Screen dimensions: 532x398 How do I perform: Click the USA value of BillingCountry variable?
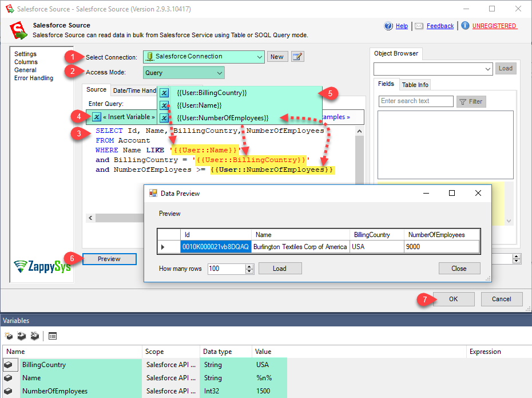[x=263, y=365]
